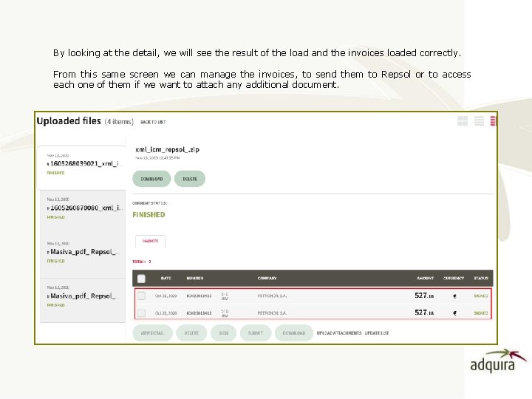Open uploaded file 1605268039021_xml_i
The height and width of the screenshot is (399, 532).
(81, 168)
